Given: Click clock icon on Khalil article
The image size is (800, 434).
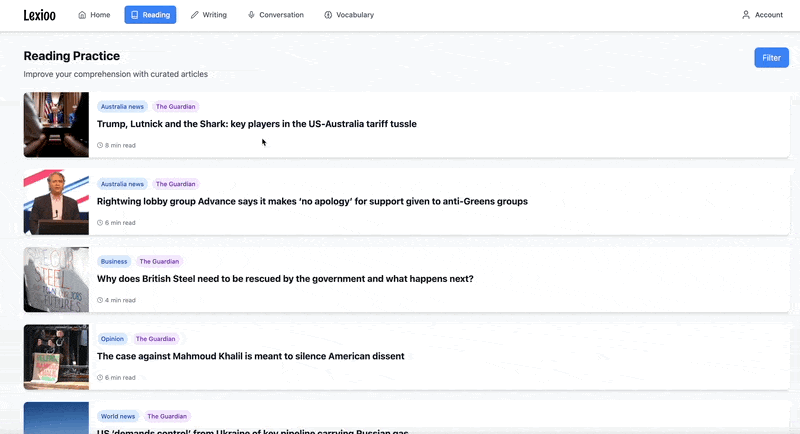Looking at the screenshot, I should pos(100,378).
